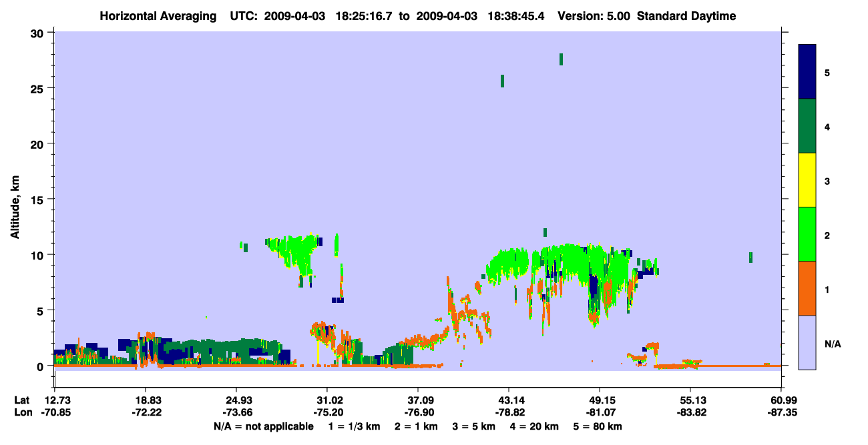Click the color bar label 1
868x445 pixels.
(827, 289)
